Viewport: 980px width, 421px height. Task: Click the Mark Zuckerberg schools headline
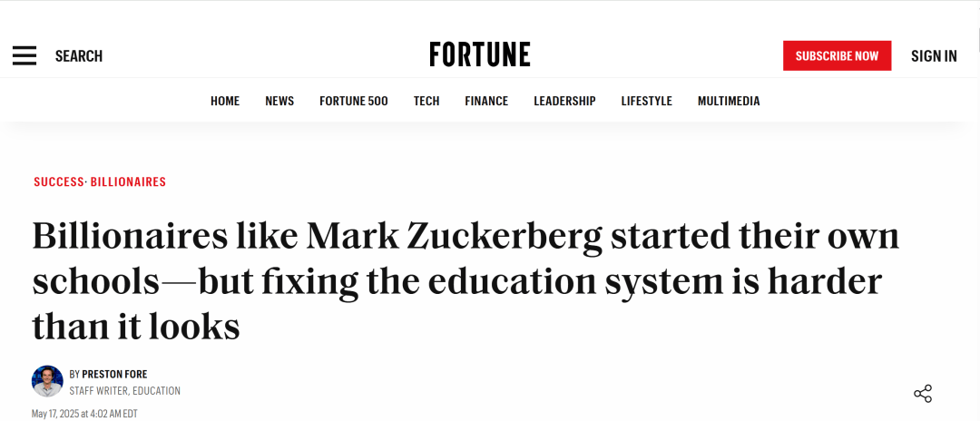point(465,281)
